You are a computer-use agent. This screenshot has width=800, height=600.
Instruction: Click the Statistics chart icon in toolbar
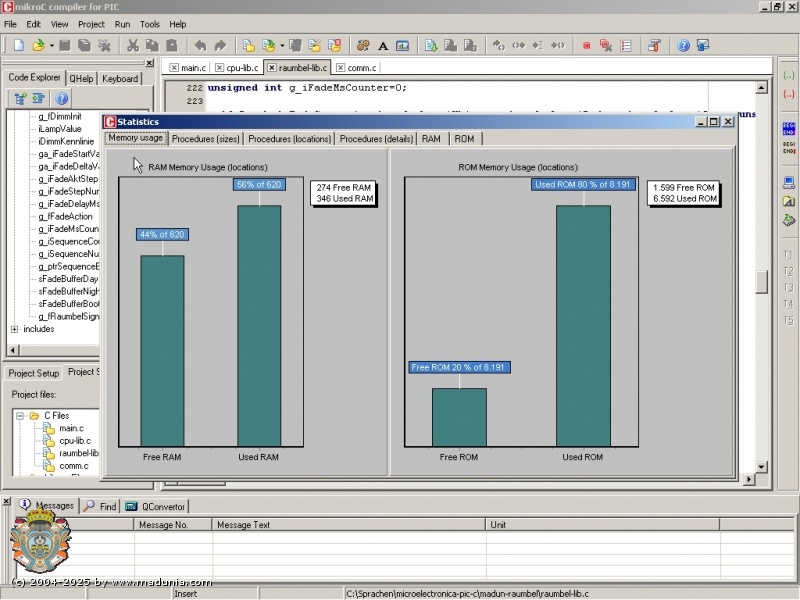point(403,46)
